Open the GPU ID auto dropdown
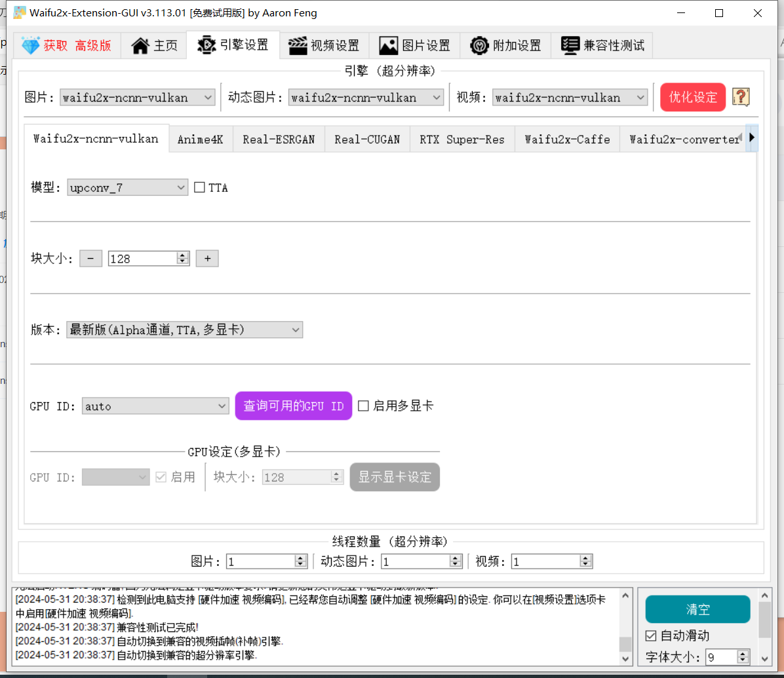This screenshot has width=784, height=678. pos(155,407)
